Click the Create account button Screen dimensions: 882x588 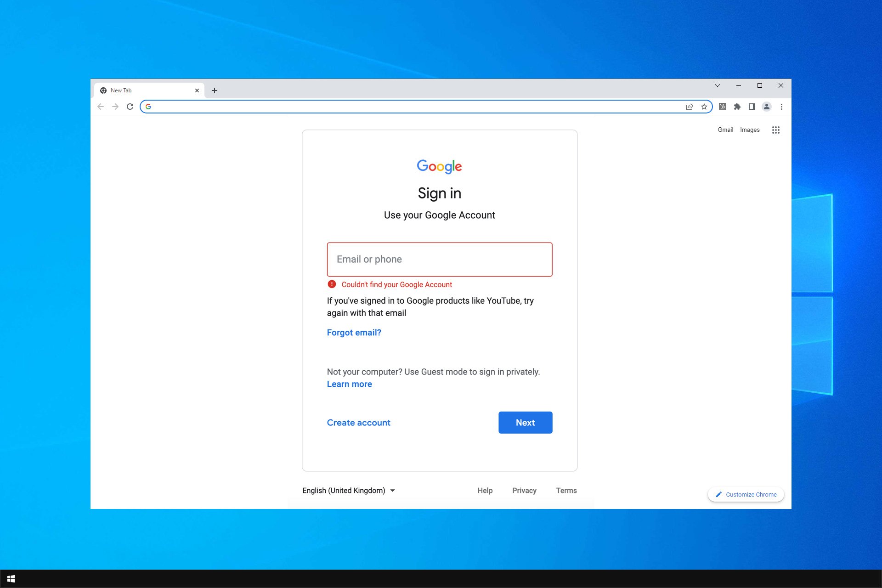coord(358,422)
